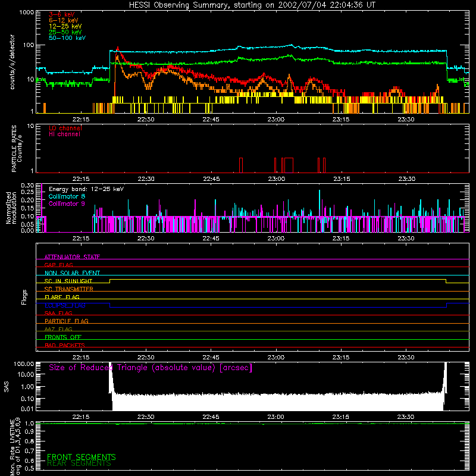This screenshot has width=476, height=476.
Task: Click the ATTENUATOR STATE flag label
Action: (72, 257)
